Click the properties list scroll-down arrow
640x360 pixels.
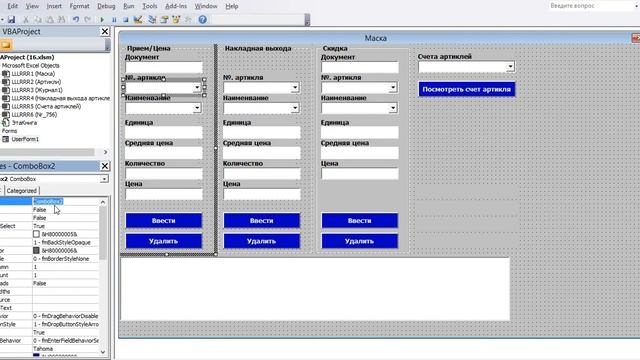tap(103, 352)
